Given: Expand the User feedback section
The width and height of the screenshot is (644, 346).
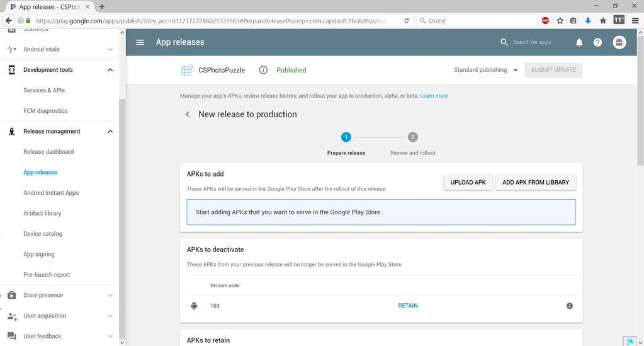Looking at the screenshot, I should click(110, 336).
